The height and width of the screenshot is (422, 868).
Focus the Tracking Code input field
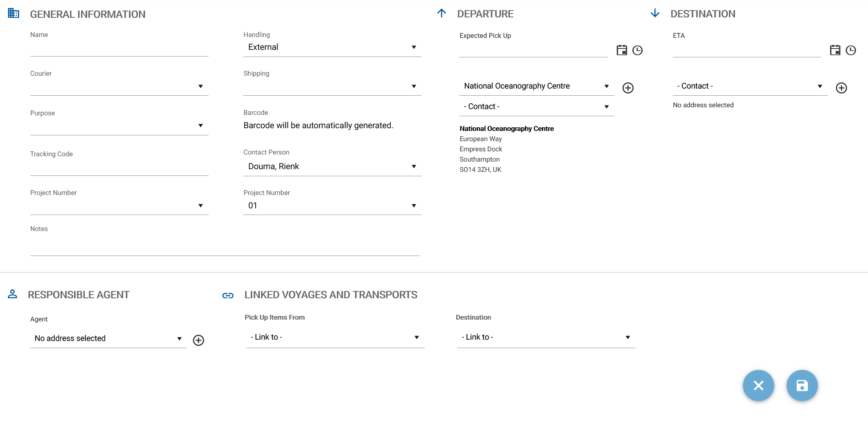coord(119,167)
